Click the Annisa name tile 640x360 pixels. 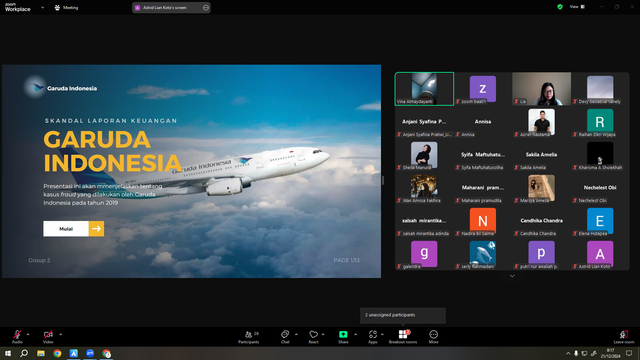tap(483, 122)
